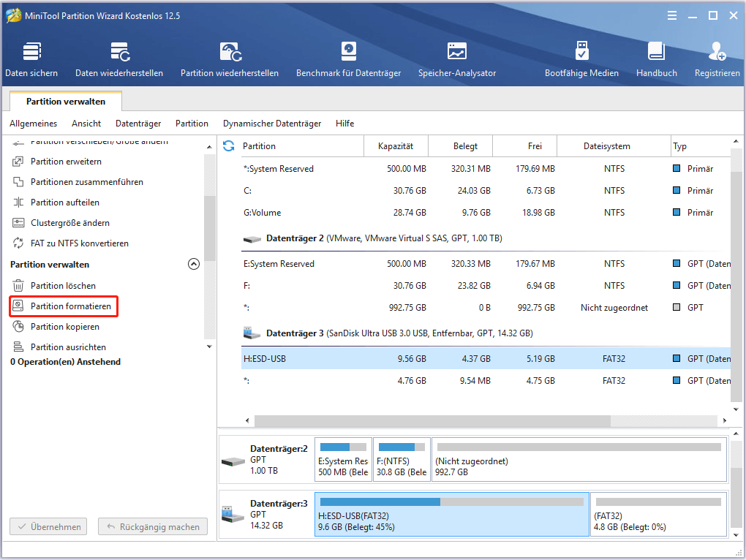Start Benchmark für Datenträger
This screenshot has width=746, height=560.
click(348, 59)
